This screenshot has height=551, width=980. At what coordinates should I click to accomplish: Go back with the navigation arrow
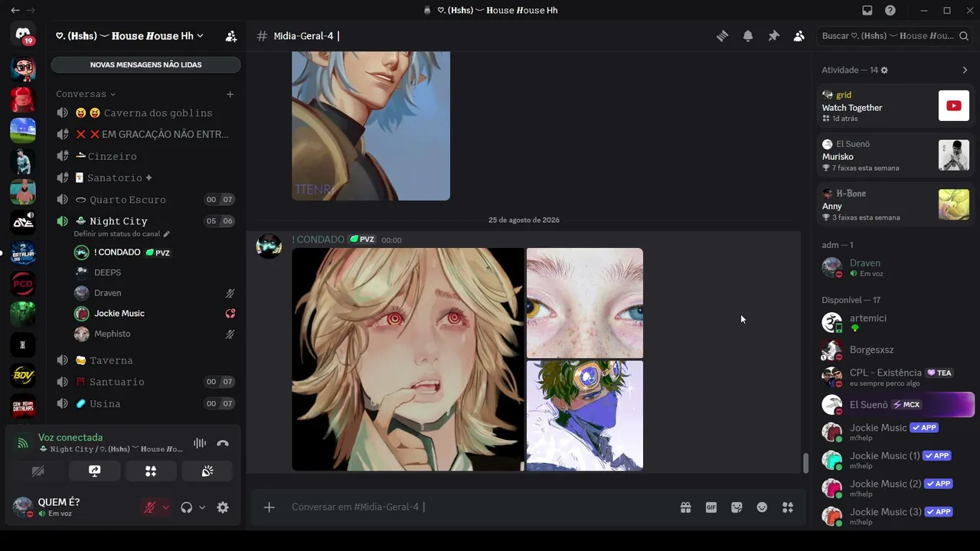tap(15, 11)
